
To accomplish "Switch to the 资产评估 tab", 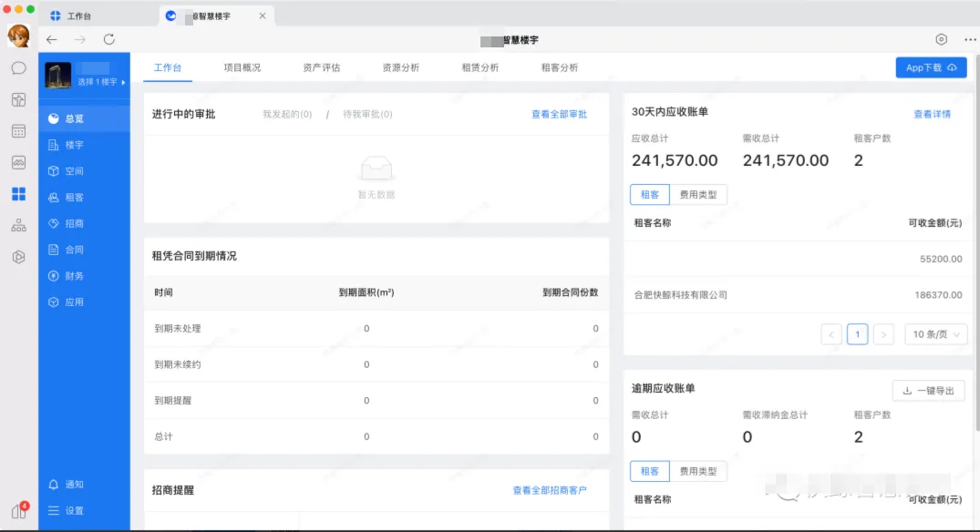I will click(x=321, y=67).
